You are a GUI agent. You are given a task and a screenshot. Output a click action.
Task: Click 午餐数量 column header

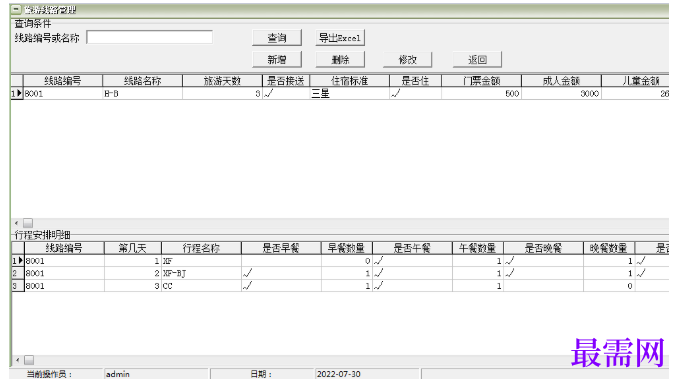coord(478,248)
